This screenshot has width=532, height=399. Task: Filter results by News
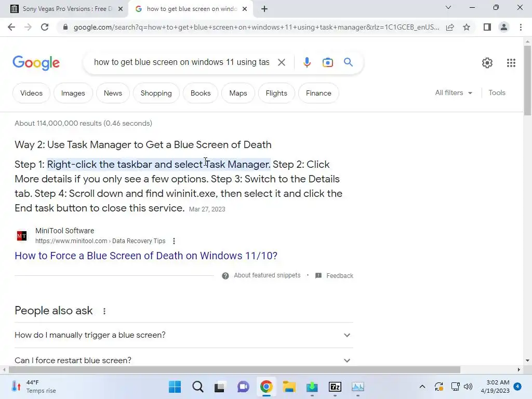(x=113, y=94)
